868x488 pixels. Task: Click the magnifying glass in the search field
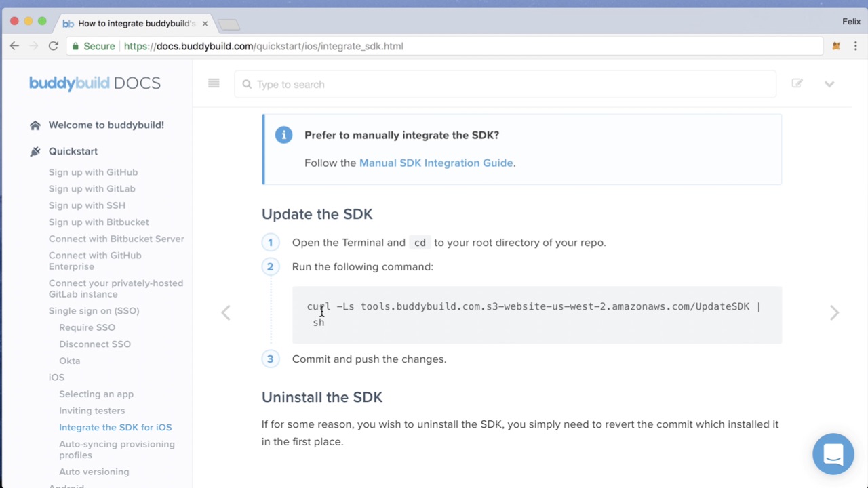247,84
